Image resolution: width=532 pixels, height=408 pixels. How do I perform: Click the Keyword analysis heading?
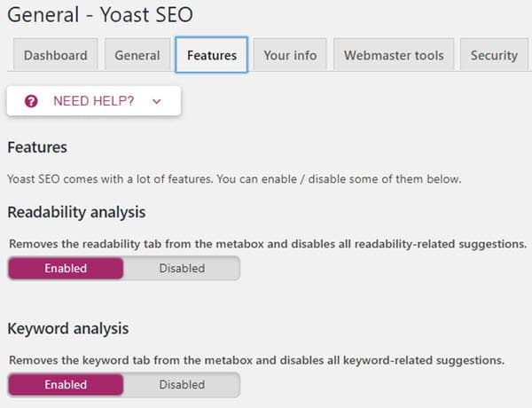tap(68, 328)
